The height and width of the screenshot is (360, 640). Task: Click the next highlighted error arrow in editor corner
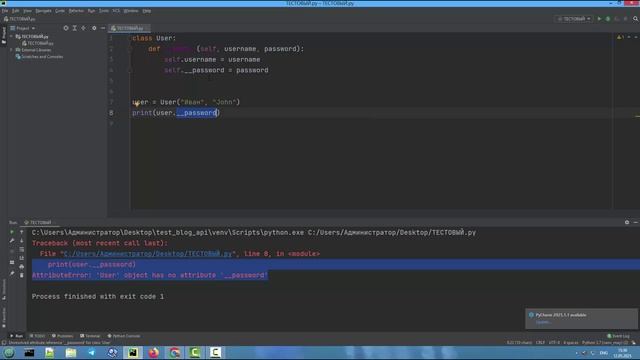(636, 37)
